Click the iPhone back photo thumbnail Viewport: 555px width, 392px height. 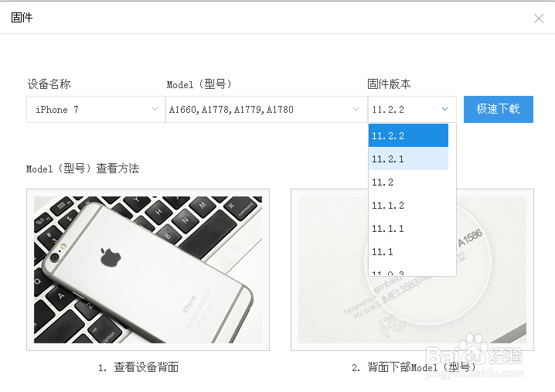tap(148, 270)
